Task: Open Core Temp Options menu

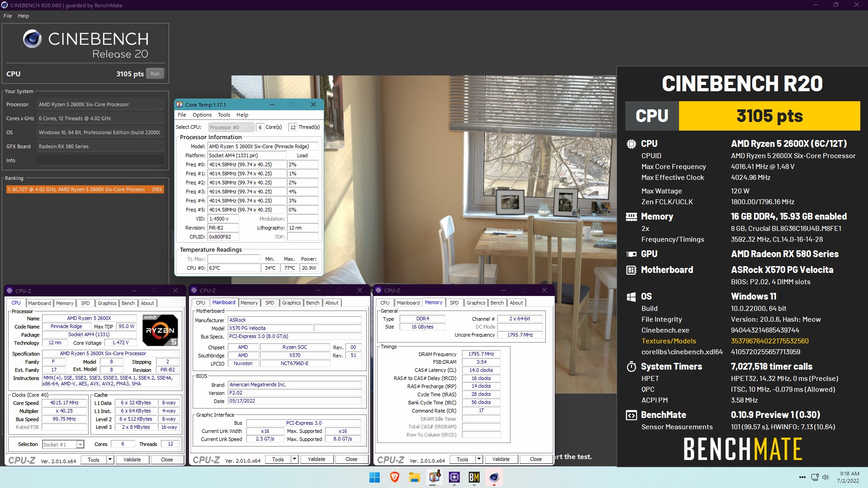Action: [x=202, y=115]
